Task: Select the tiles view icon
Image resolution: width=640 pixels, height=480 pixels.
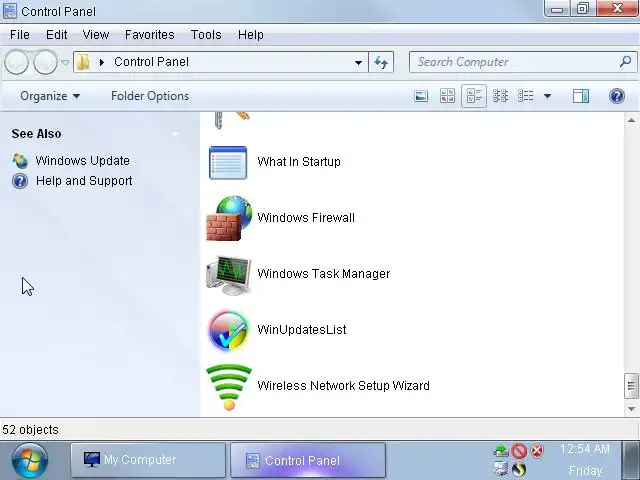Action: tap(474, 96)
